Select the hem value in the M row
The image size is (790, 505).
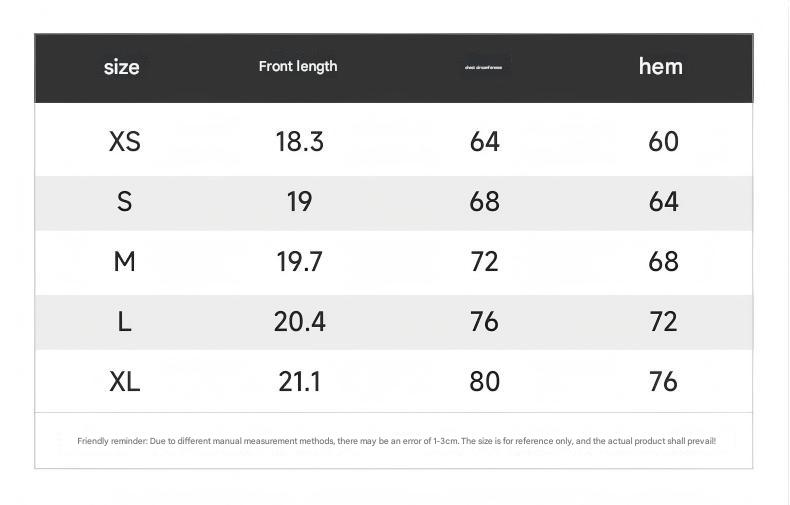click(663, 261)
